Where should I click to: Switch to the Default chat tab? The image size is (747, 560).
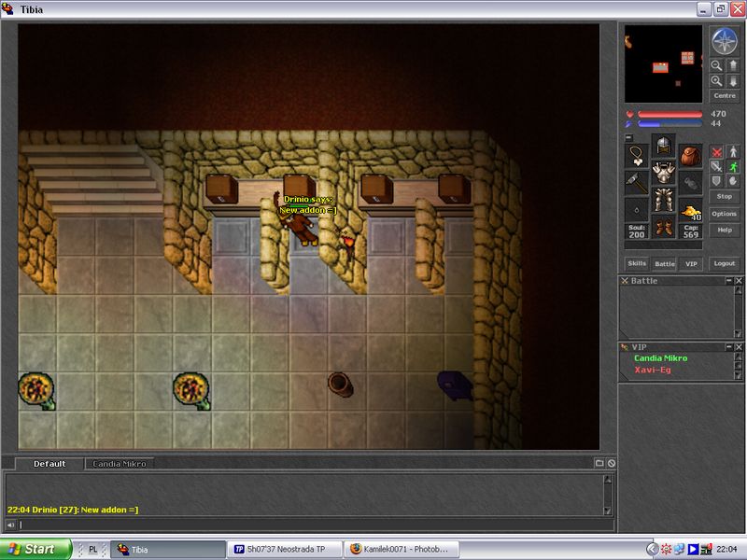click(x=49, y=463)
